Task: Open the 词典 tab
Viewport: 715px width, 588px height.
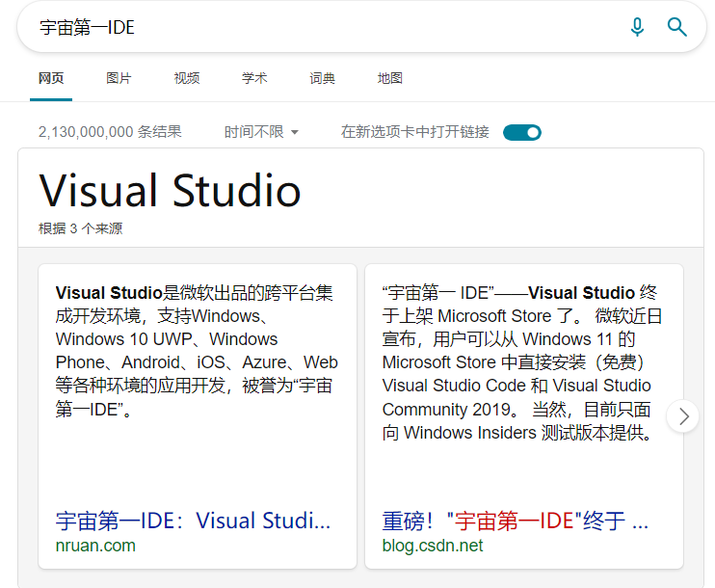Action: pos(323,78)
